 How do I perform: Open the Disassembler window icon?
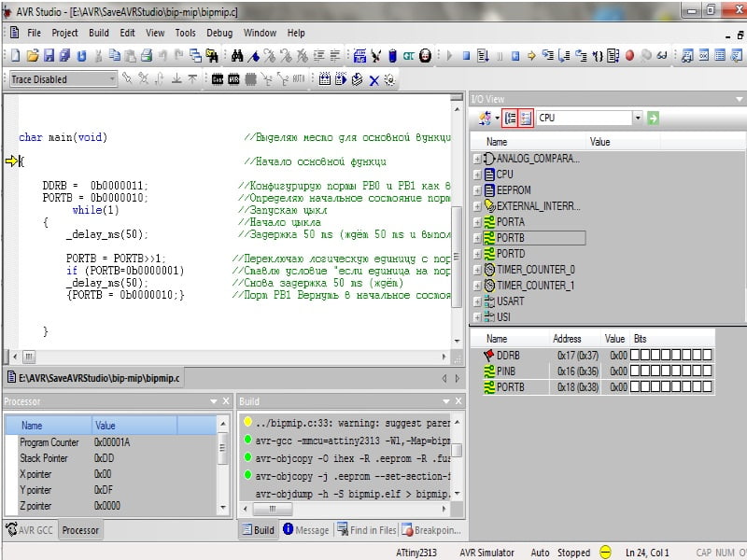pyautogui.click(x=736, y=56)
